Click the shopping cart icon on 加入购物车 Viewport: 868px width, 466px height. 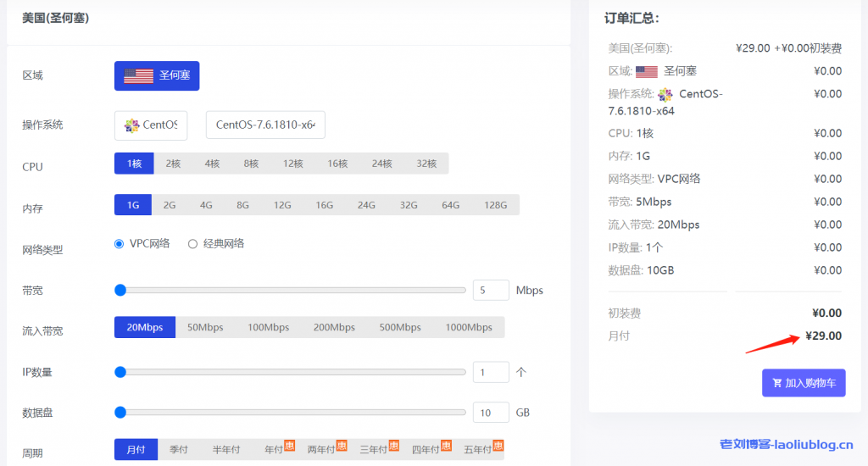pyautogui.click(x=776, y=383)
